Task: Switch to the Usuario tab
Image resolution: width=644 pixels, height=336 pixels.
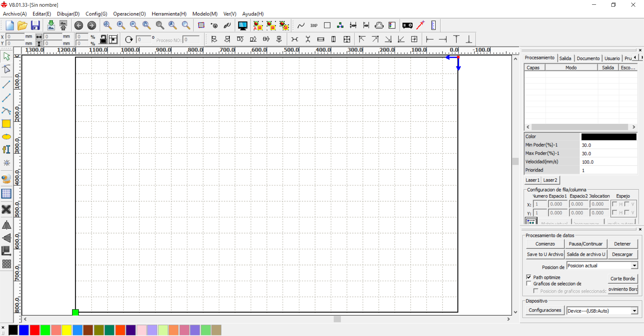Action: (612, 58)
